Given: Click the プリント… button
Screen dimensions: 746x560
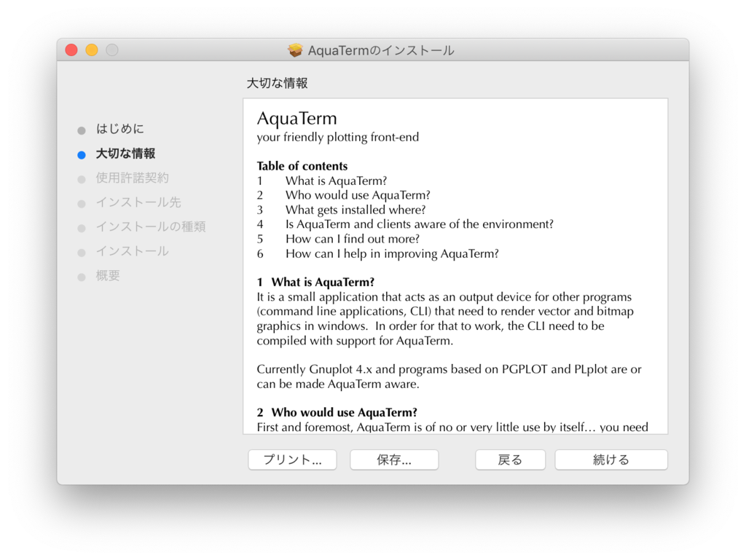Looking at the screenshot, I should point(292,460).
